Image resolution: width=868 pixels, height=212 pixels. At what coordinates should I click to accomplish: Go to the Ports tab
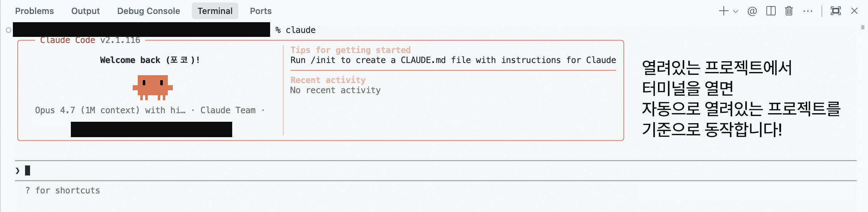coord(260,11)
